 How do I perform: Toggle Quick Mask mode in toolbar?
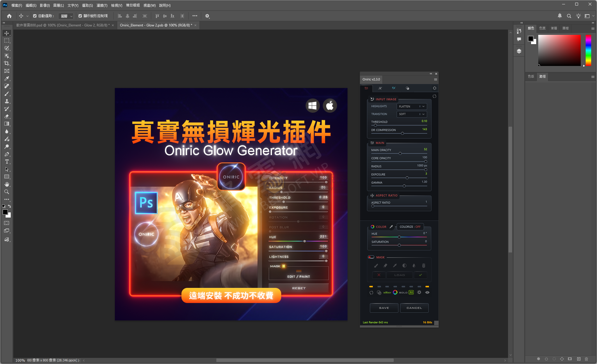tap(7, 223)
